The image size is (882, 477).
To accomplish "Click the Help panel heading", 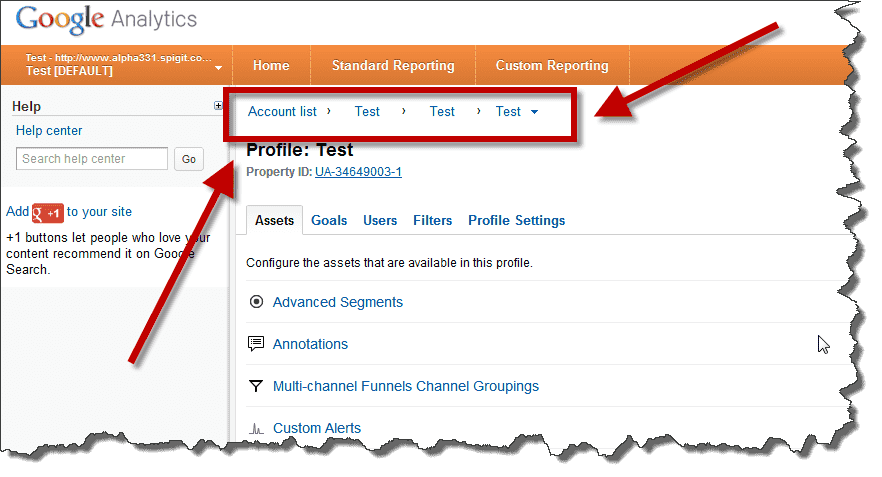I will click(26, 106).
